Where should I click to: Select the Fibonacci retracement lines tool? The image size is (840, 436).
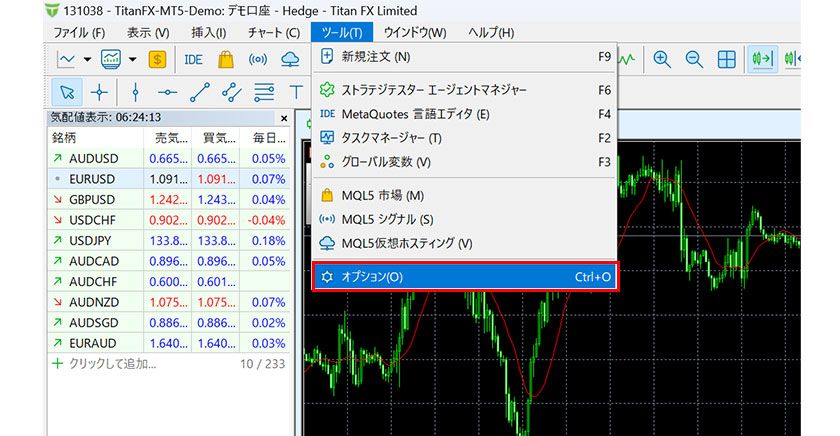pyautogui.click(x=264, y=92)
